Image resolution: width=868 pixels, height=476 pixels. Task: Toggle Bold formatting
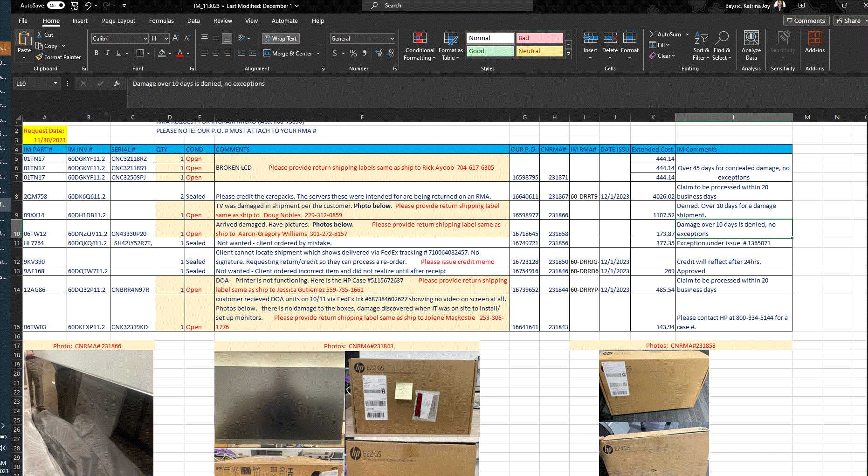[96, 53]
